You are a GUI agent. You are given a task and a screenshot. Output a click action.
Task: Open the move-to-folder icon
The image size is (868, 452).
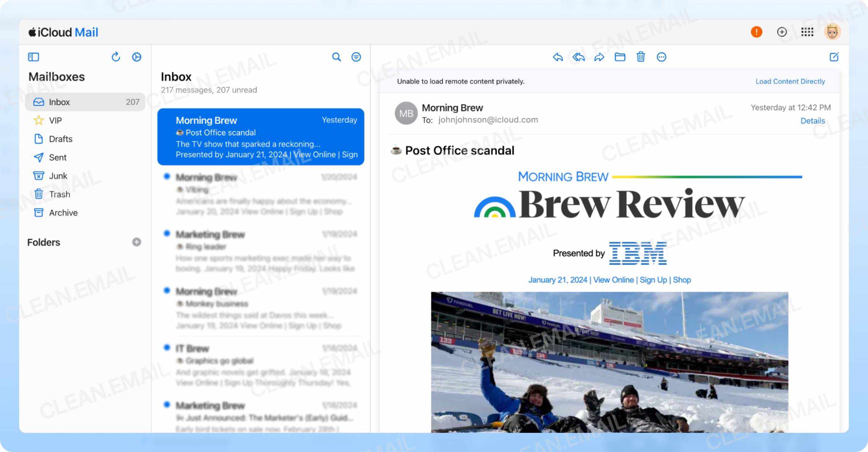click(620, 57)
